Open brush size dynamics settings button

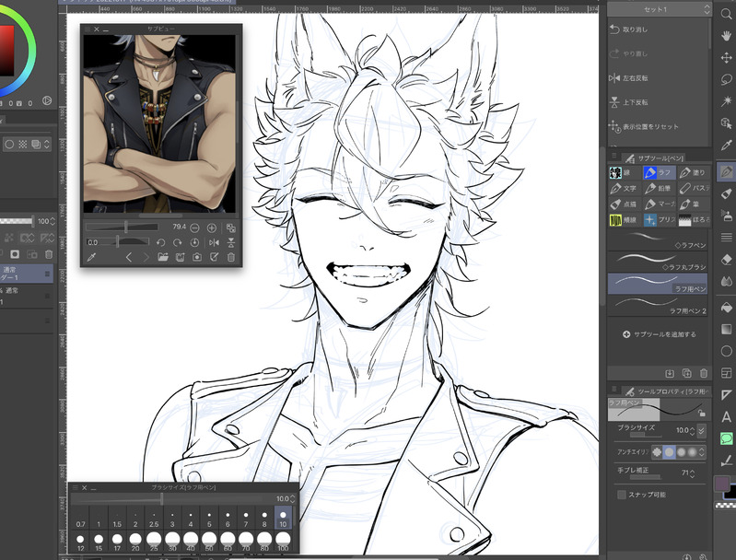point(701,430)
